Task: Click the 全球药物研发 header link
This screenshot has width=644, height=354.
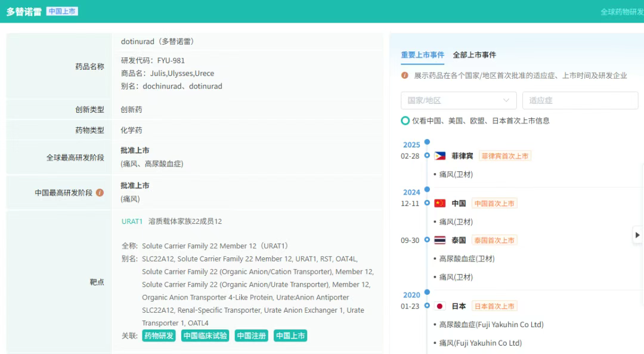Action: click(x=621, y=12)
